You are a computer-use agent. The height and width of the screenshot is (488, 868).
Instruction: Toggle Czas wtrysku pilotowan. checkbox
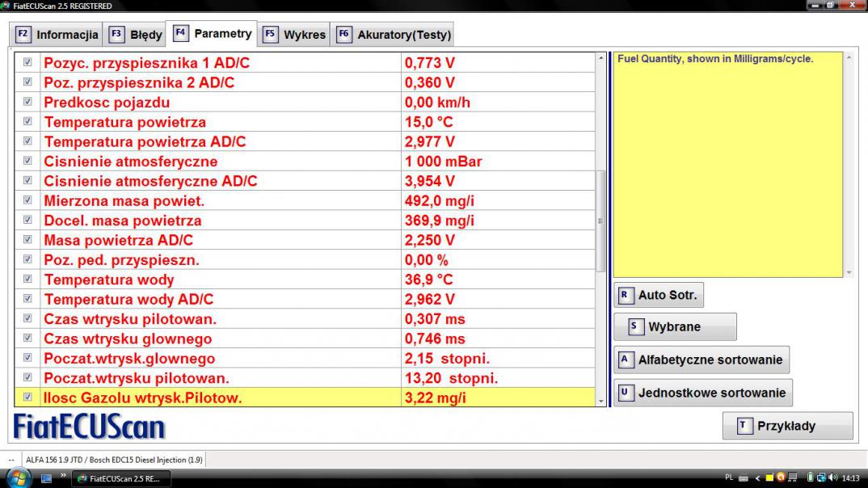(x=27, y=318)
